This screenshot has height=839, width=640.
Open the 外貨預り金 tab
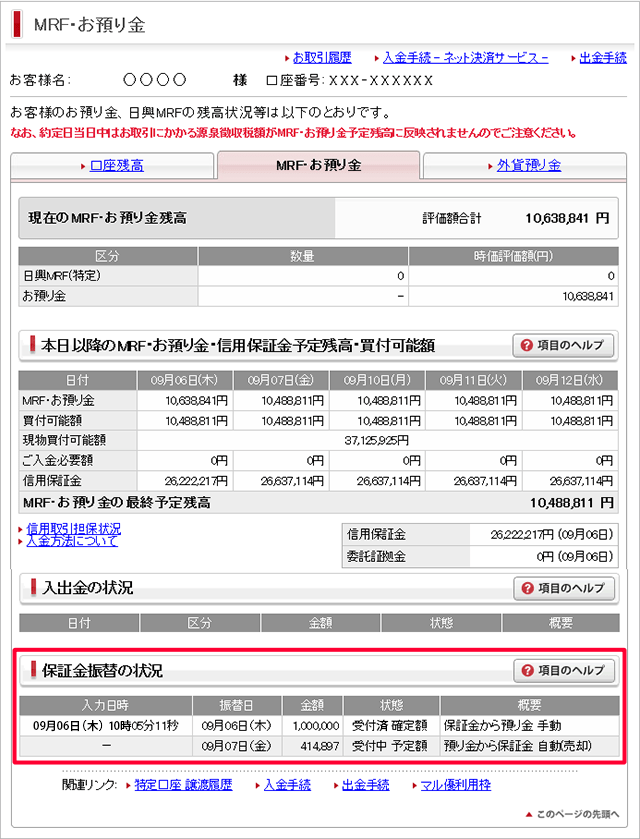tap(528, 165)
